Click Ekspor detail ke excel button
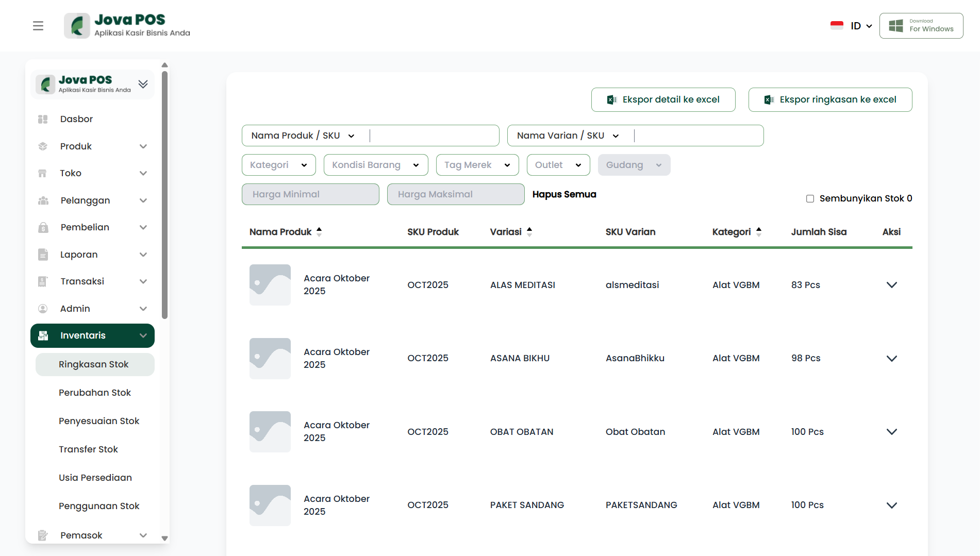Screen dimensions: 980x556 point(663,99)
